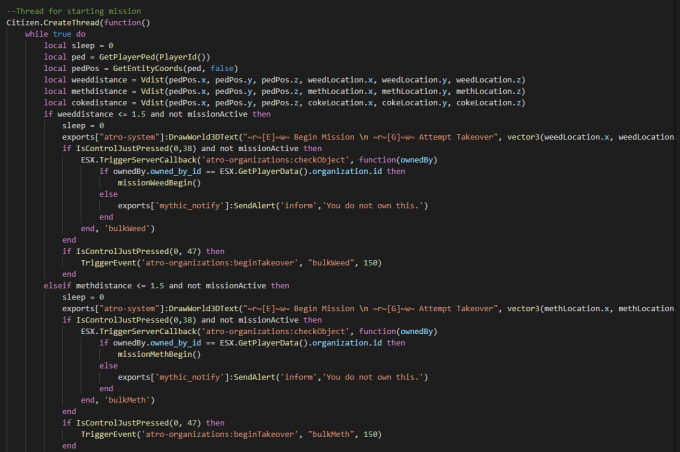Click 'You do not own this.' above end, 'bulkWeed'
The height and width of the screenshot is (452, 680).
point(373,206)
